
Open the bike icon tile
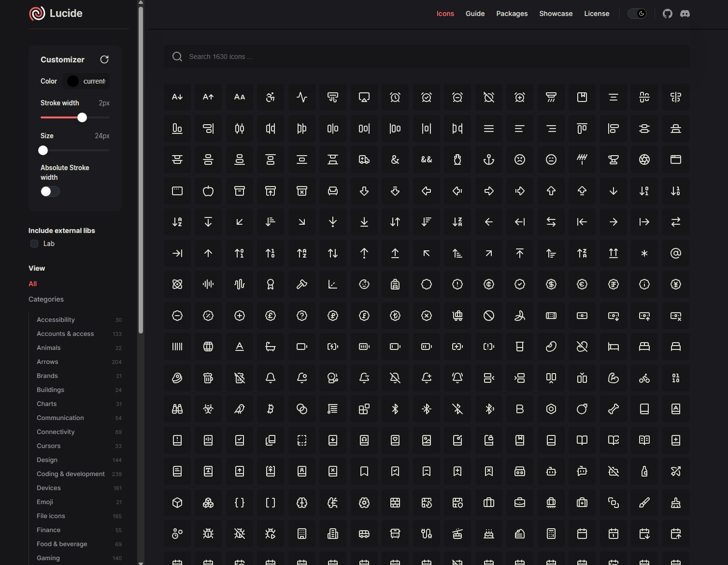644,378
